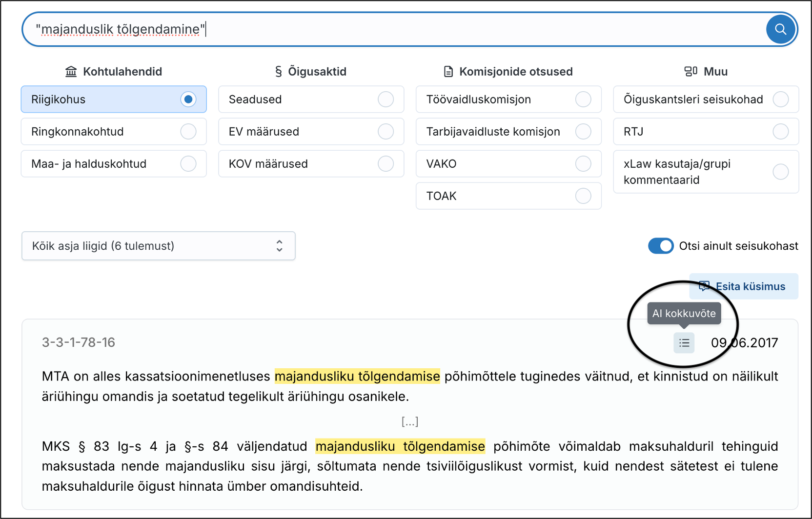Click the Õigusaktid section symbol icon
The height and width of the screenshot is (519, 812).
[278, 72]
